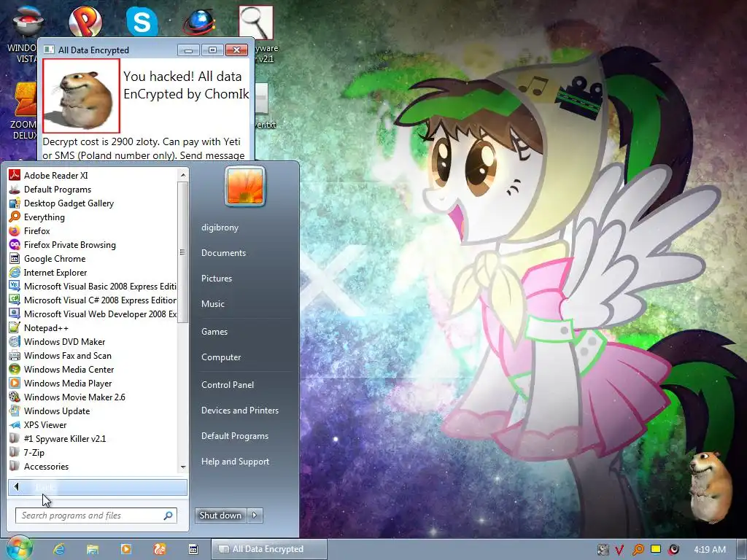Viewport: 747px width, 560px height.
Task: Click the yellow notification tray icon
Action: pos(656,549)
